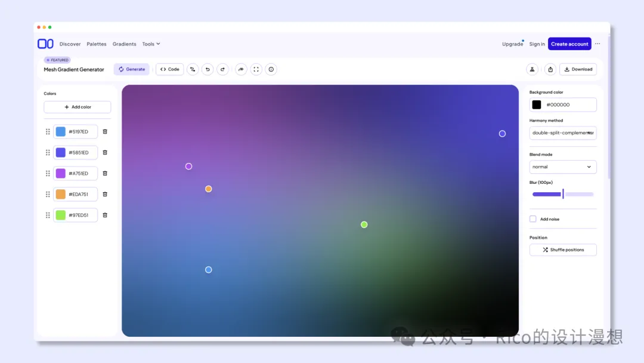Open the info circle icon
The width and height of the screenshot is (644, 363).
click(271, 69)
